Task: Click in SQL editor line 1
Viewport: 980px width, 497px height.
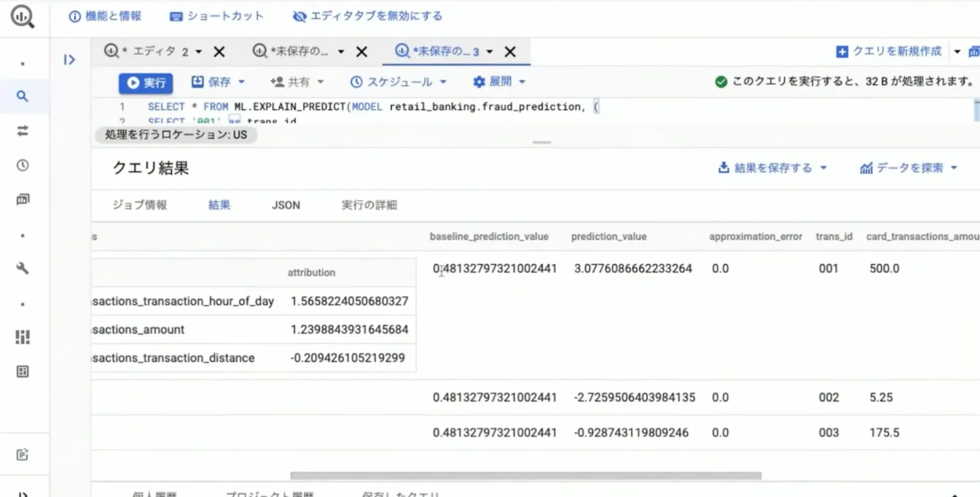Action: tap(373, 107)
